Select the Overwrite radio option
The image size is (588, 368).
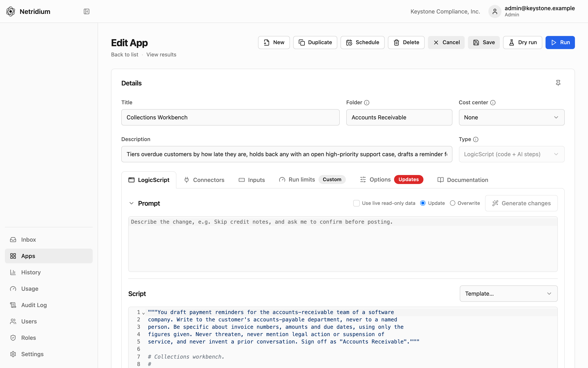(x=452, y=203)
